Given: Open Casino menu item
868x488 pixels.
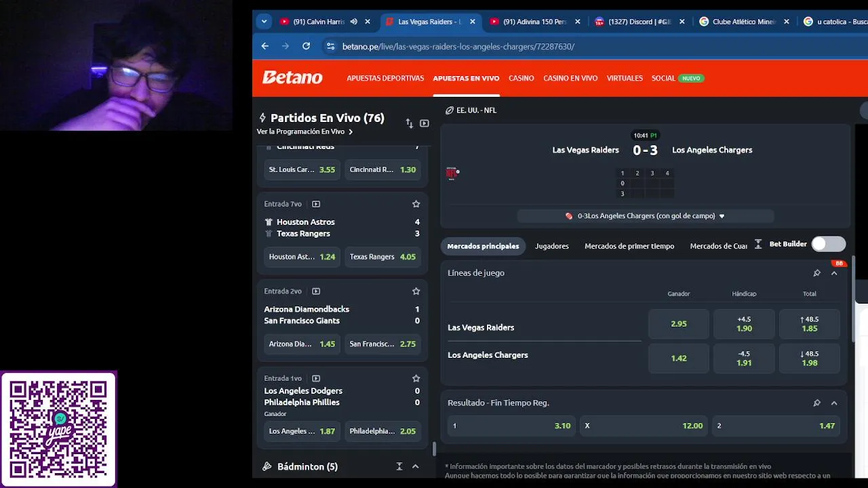Looking at the screenshot, I should pyautogui.click(x=521, y=78).
